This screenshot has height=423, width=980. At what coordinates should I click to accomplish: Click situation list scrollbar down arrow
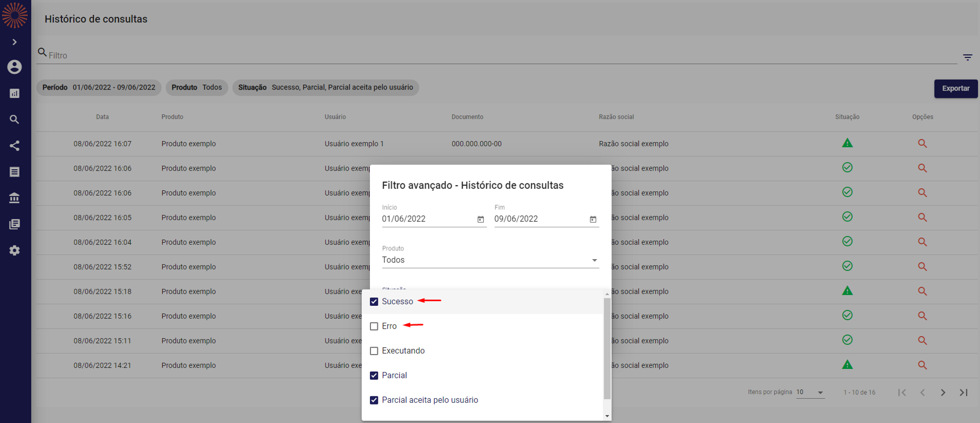click(x=607, y=416)
